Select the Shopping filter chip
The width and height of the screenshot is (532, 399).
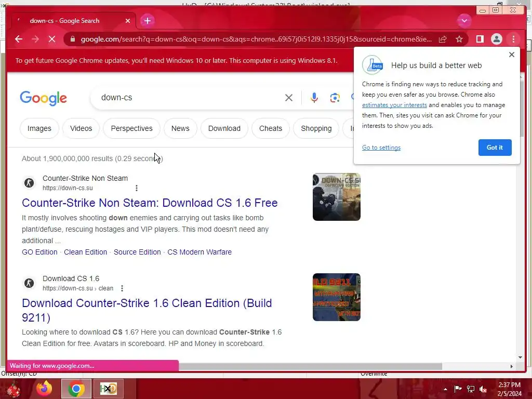[316, 129]
